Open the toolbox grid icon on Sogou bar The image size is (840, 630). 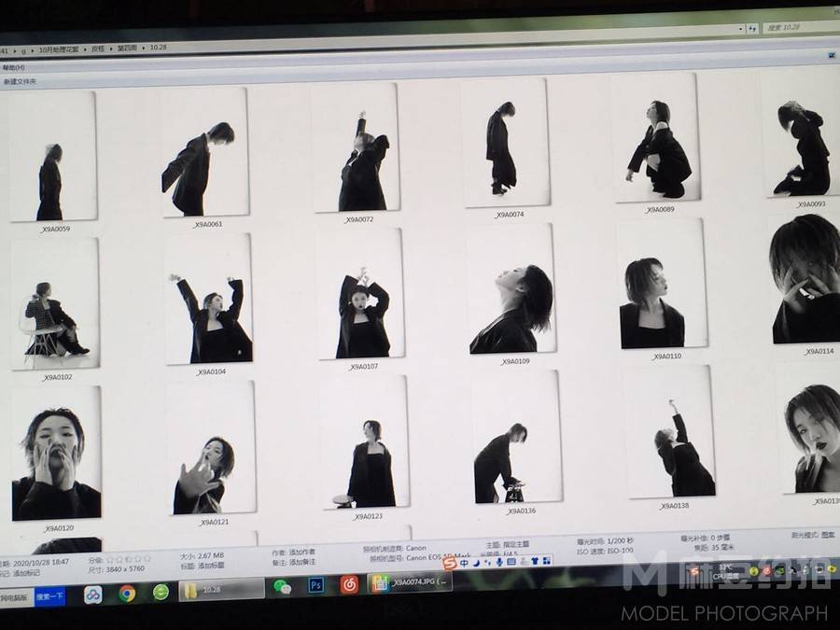pos(546,560)
